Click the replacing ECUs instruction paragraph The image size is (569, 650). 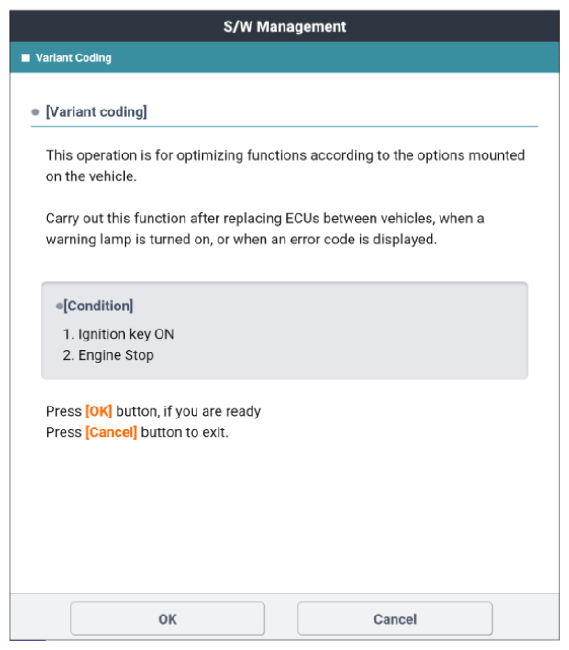click(x=265, y=229)
